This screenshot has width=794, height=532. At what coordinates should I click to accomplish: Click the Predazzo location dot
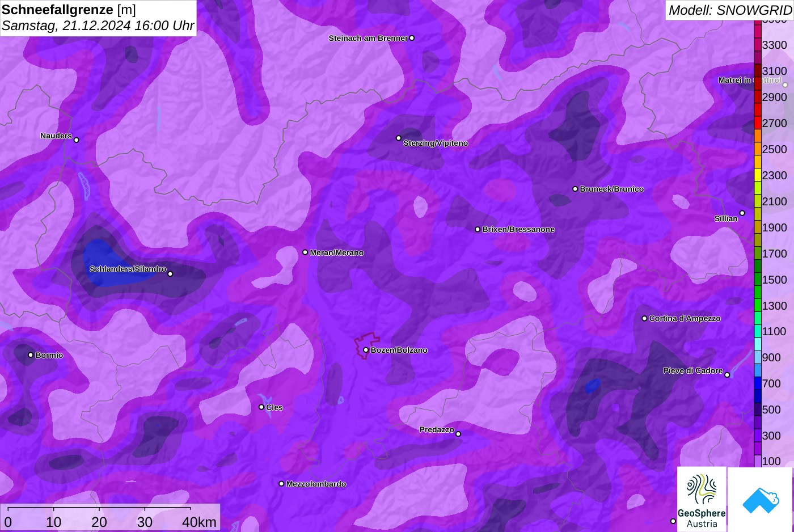click(458, 434)
